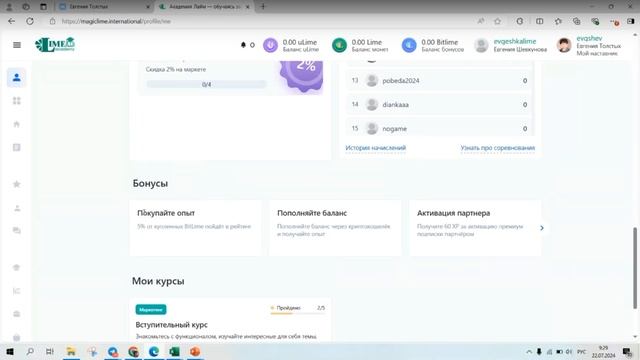Open the graduation cap icon in sidebar
The height and width of the screenshot is (360, 640).
point(17,267)
